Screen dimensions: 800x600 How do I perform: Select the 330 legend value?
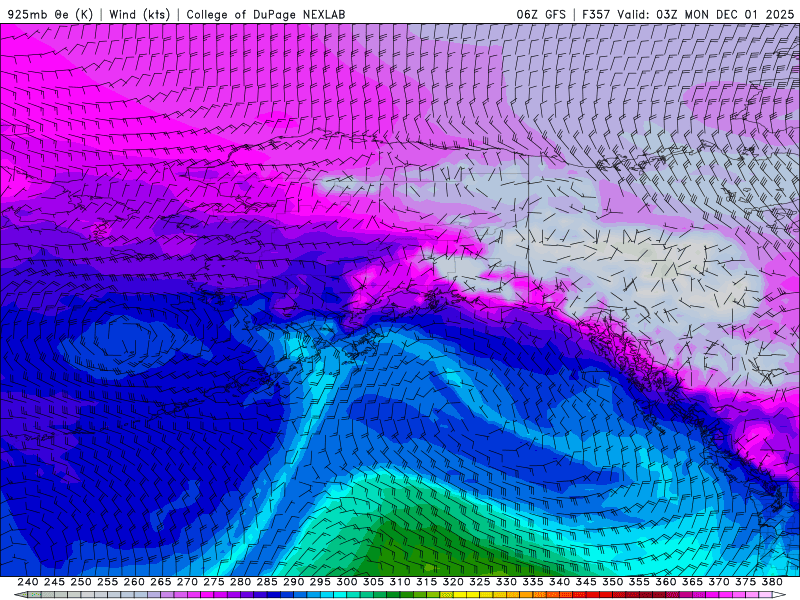pos(506,582)
